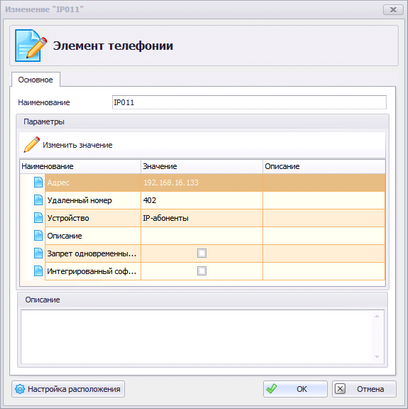Click the gear icon on Настройка расположения

click(20, 389)
